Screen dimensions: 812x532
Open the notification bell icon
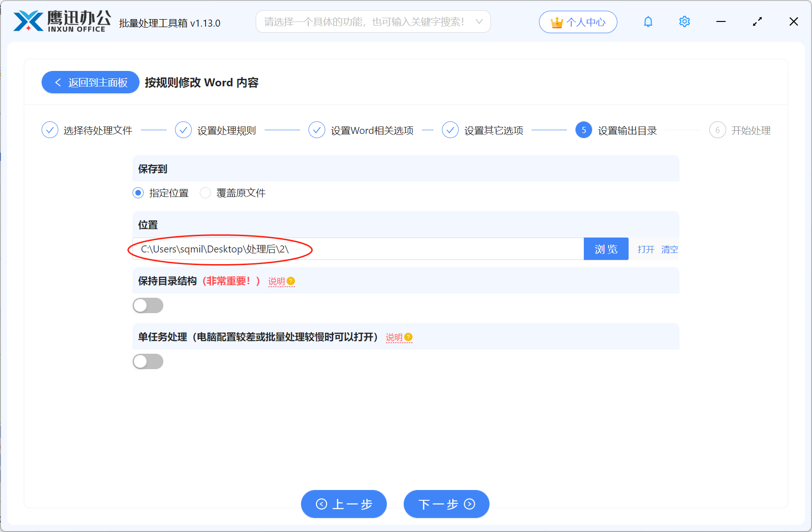[x=648, y=21]
